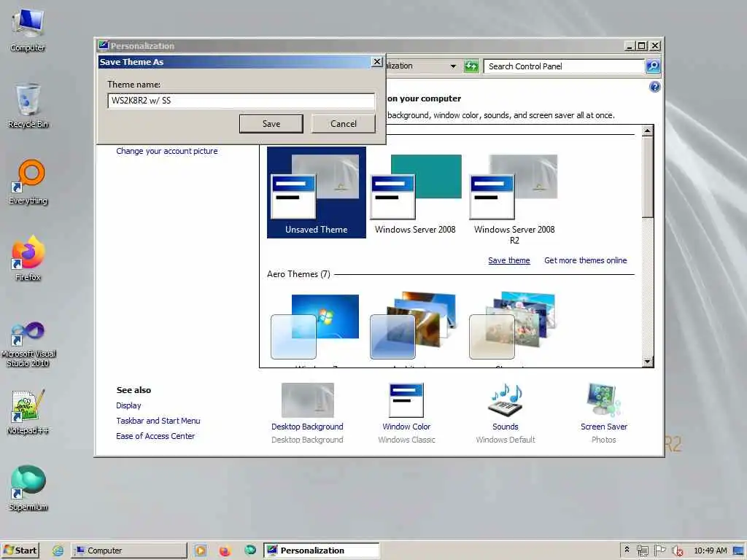The height and width of the screenshot is (560, 747).
Task: Select the Everything search desktop shortcut
Action: click(x=28, y=183)
